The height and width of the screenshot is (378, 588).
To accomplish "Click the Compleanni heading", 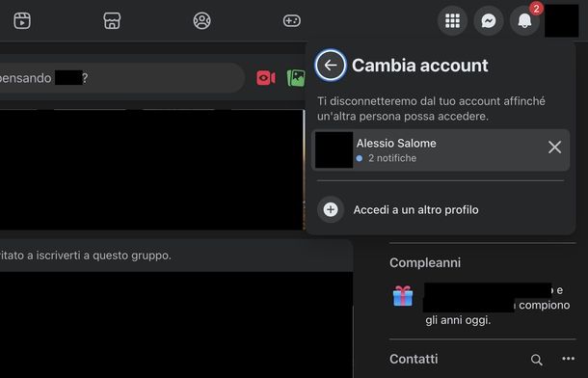I will [x=425, y=262].
